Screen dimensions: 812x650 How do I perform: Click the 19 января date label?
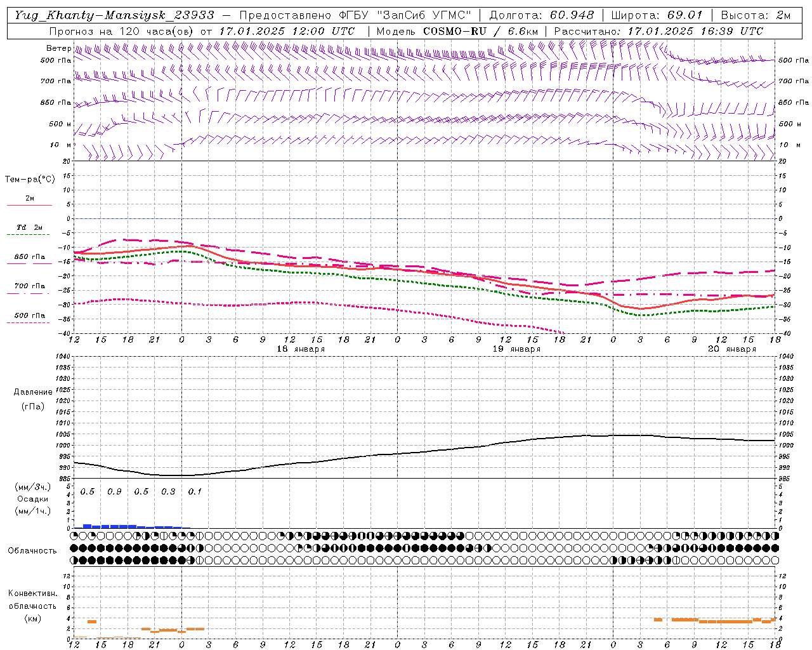point(516,349)
